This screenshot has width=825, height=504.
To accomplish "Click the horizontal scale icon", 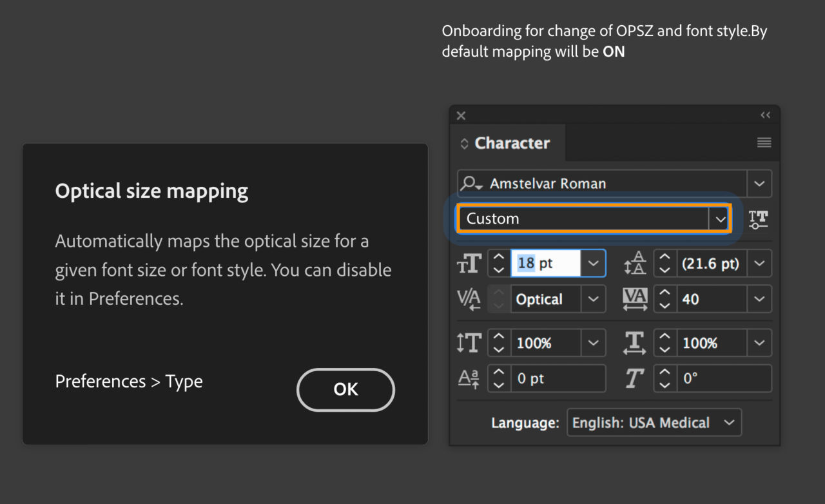I will click(635, 343).
